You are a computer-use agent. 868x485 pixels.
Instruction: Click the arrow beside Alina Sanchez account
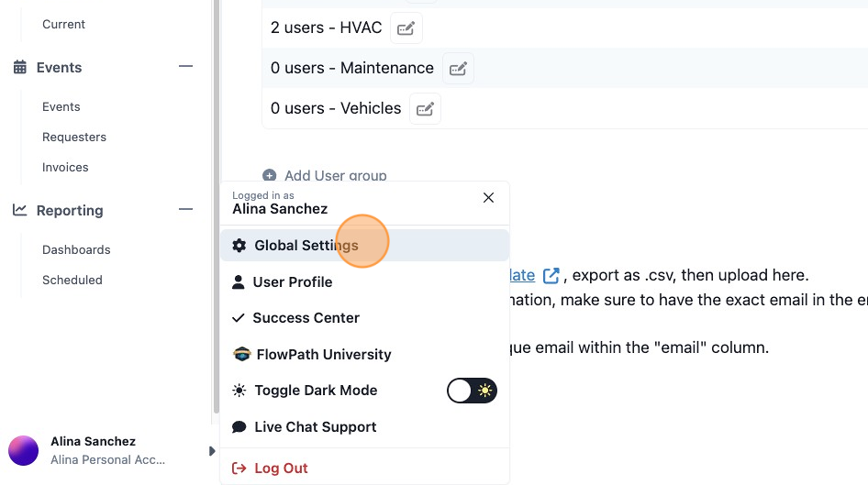click(211, 451)
